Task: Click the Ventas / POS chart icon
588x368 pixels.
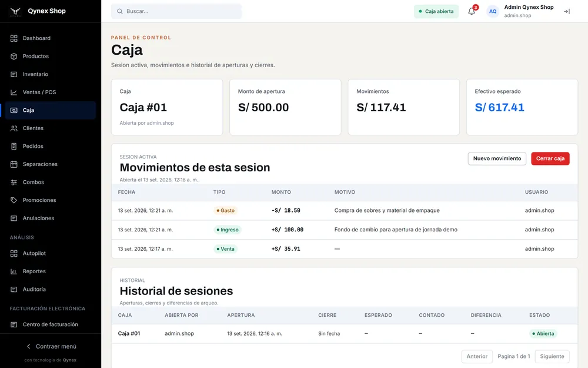Action: tap(14, 92)
